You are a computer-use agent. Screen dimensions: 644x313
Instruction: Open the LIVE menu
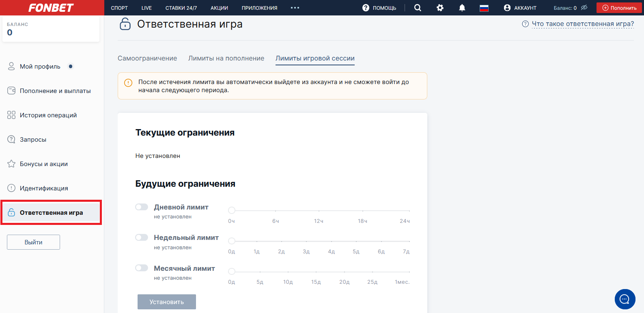point(146,8)
